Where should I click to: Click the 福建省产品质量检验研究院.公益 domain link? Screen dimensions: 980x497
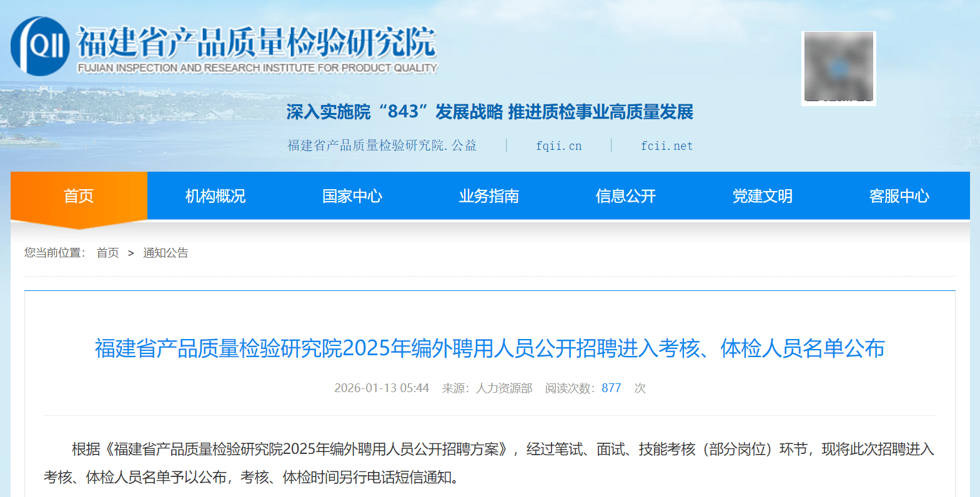pyautogui.click(x=382, y=145)
